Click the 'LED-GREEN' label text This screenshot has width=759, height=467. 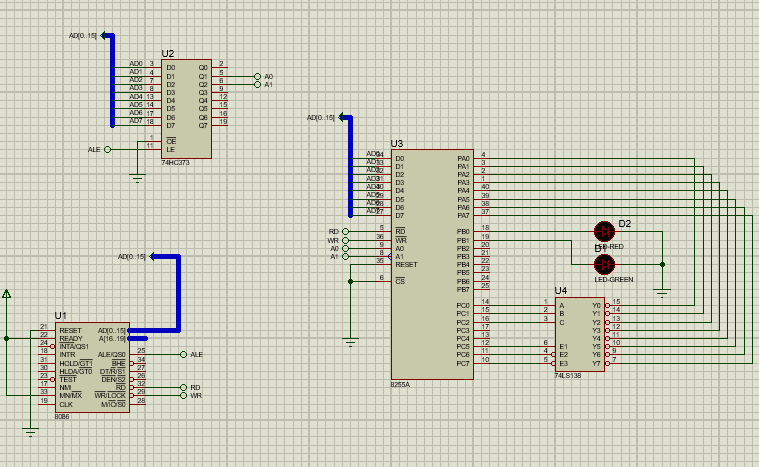(x=614, y=280)
